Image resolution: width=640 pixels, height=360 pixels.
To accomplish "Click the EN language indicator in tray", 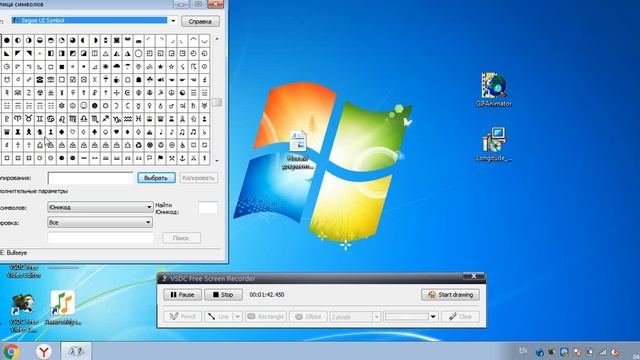I will pos(523,351).
